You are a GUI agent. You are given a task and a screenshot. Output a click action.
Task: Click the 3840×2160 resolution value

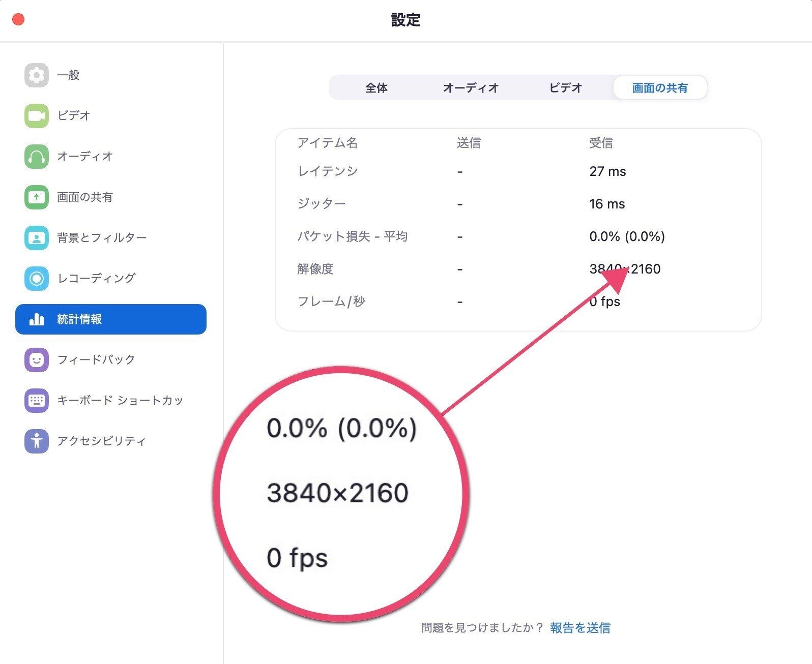click(625, 269)
